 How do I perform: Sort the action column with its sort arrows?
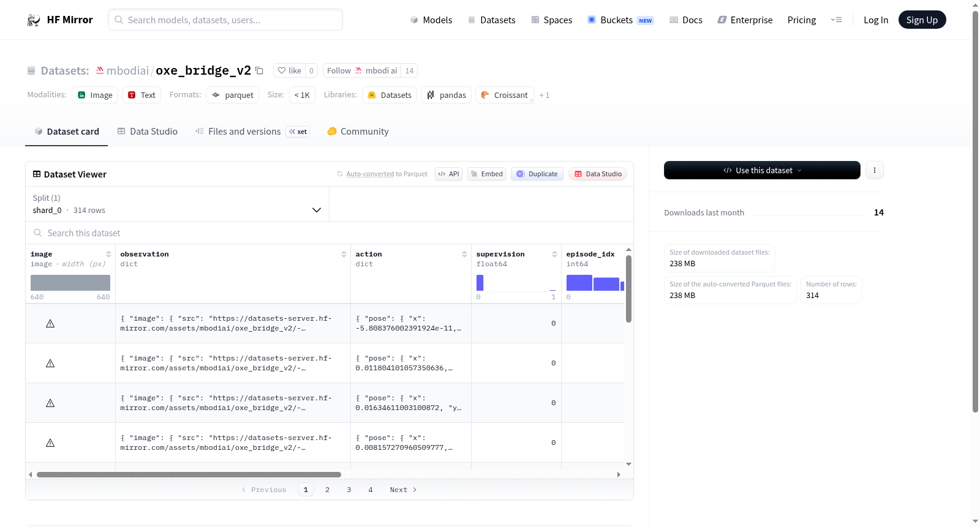pyautogui.click(x=464, y=254)
